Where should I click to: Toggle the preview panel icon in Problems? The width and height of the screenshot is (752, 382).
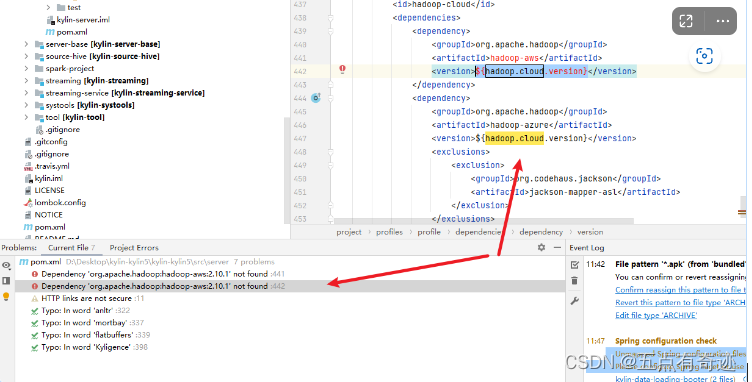pyautogui.click(x=6, y=281)
